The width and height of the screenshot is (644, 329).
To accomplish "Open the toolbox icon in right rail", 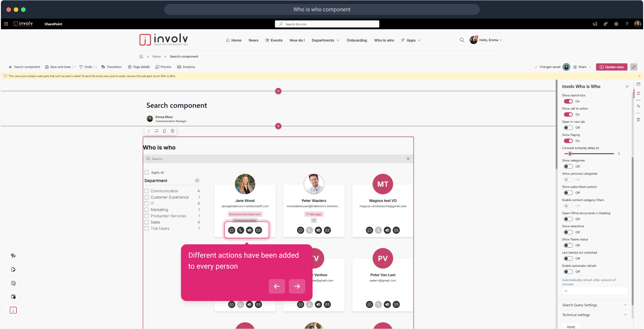I will point(638,84).
